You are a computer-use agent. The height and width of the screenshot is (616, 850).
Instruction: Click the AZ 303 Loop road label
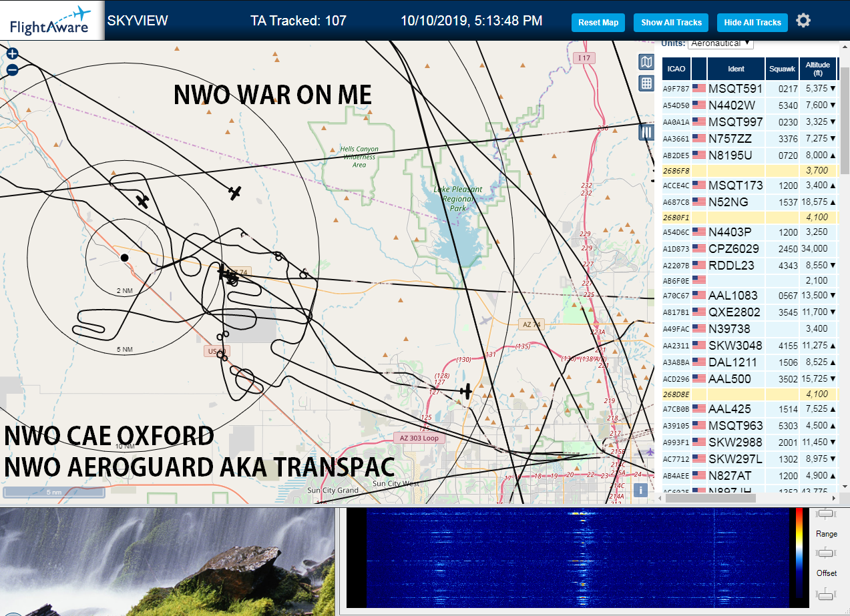[419, 438]
